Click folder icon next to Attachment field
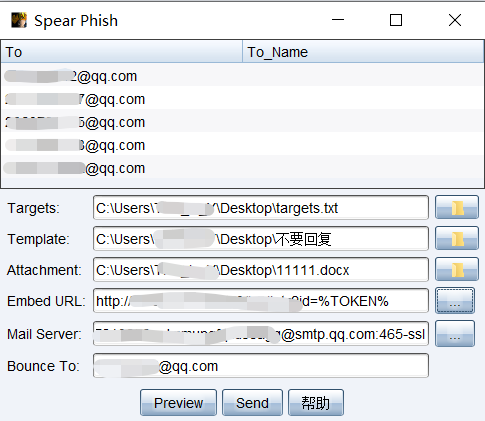Screen dimensions: 485x421 (457, 269)
